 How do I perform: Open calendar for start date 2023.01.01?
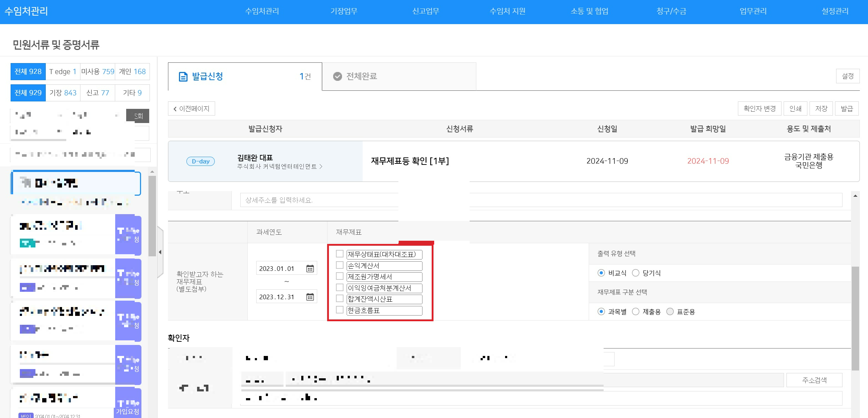(x=310, y=269)
